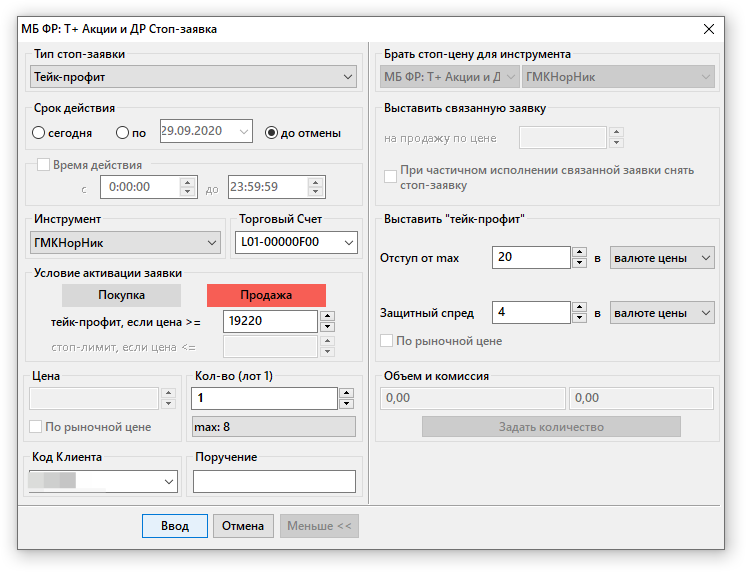Increase the Отступ от max value
This screenshot has width=746, height=572.
pos(579,252)
